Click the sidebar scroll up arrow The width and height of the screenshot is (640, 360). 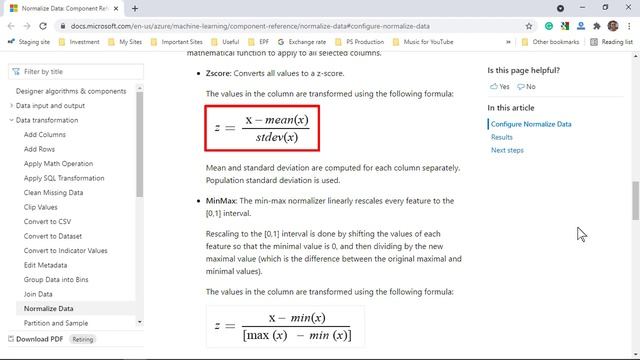(140, 88)
